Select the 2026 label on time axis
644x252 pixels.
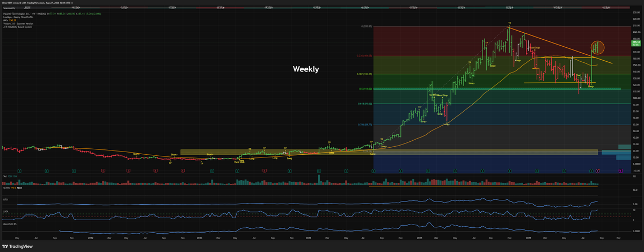click(x=528, y=237)
